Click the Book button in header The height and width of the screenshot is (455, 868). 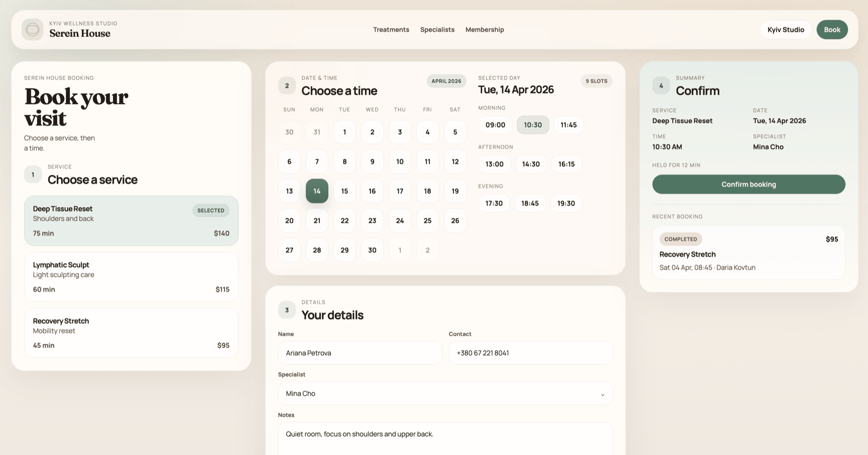click(832, 29)
